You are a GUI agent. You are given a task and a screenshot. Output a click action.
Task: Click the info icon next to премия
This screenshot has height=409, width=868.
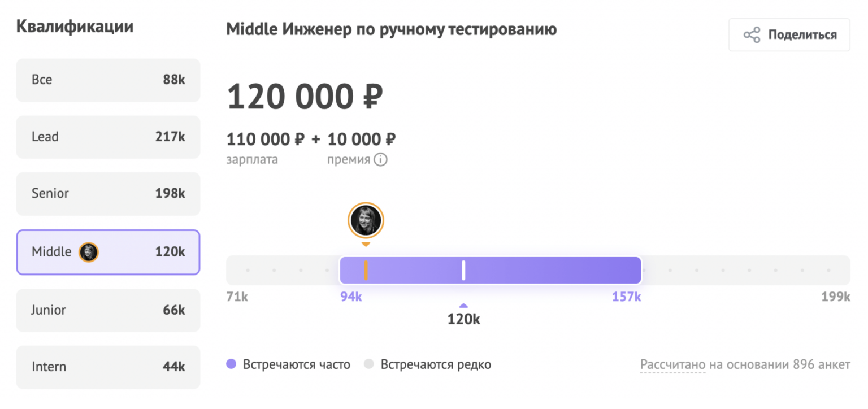click(381, 160)
